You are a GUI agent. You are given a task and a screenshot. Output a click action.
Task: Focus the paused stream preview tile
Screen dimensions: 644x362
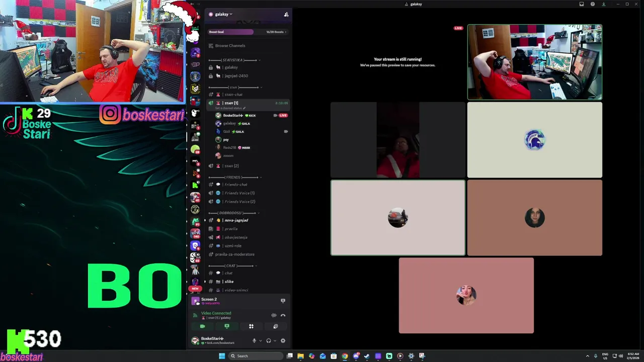click(x=397, y=62)
